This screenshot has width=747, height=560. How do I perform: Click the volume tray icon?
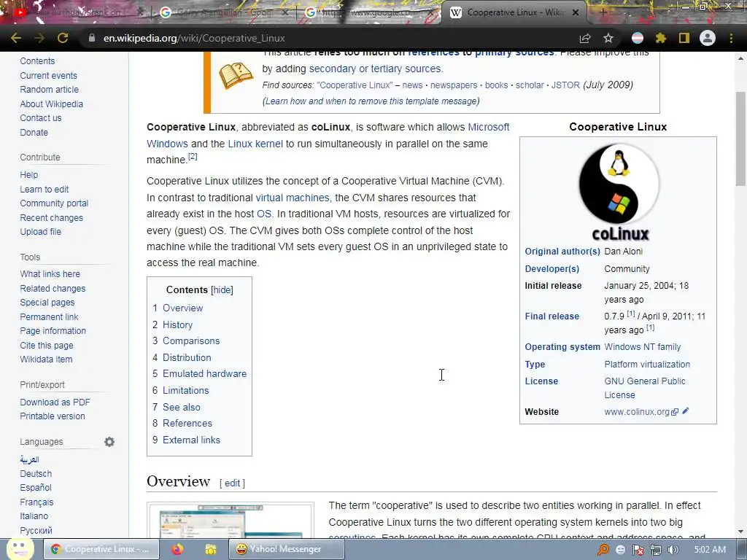(673, 550)
